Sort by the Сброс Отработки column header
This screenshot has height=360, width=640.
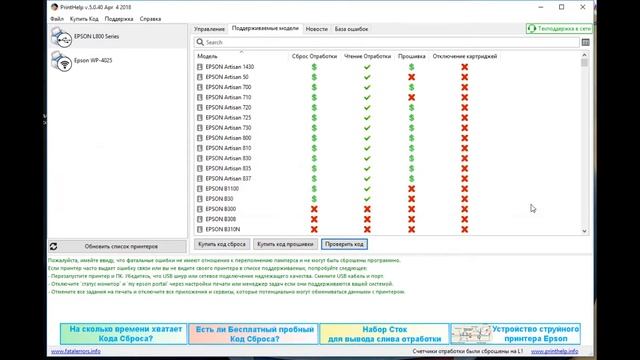point(314,56)
